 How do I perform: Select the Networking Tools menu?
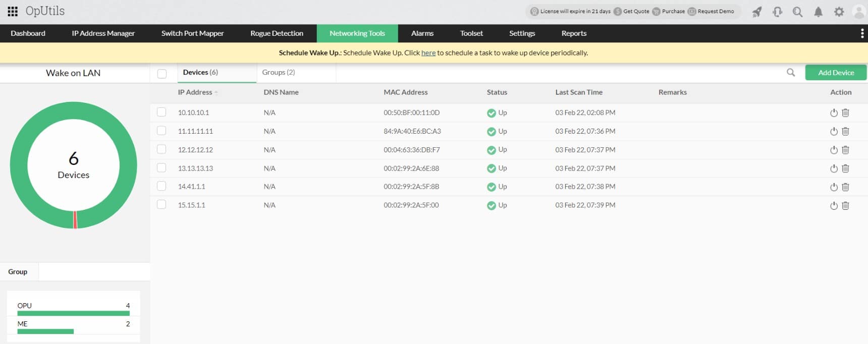(357, 33)
